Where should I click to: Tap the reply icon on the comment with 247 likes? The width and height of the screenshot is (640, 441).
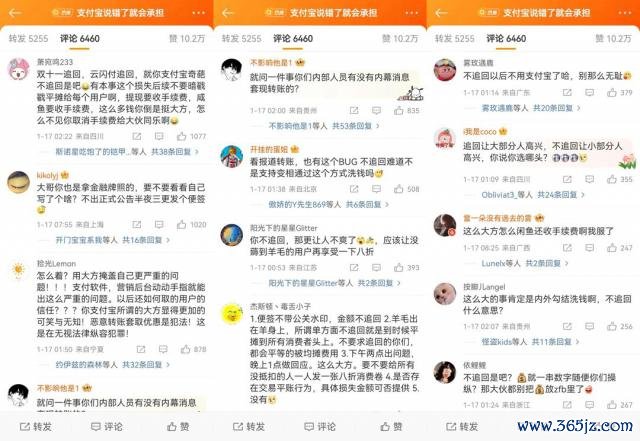(589, 247)
